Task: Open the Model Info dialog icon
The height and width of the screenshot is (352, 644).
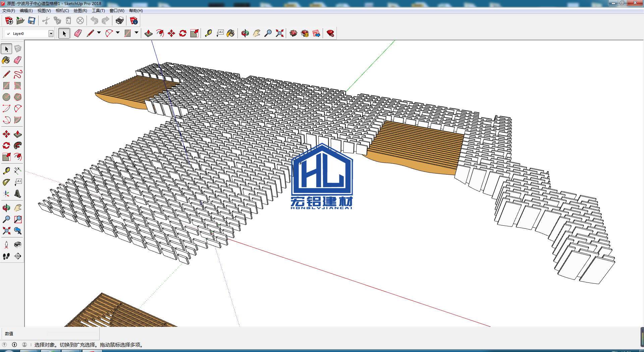Action: pyautogui.click(x=134, y=21)
